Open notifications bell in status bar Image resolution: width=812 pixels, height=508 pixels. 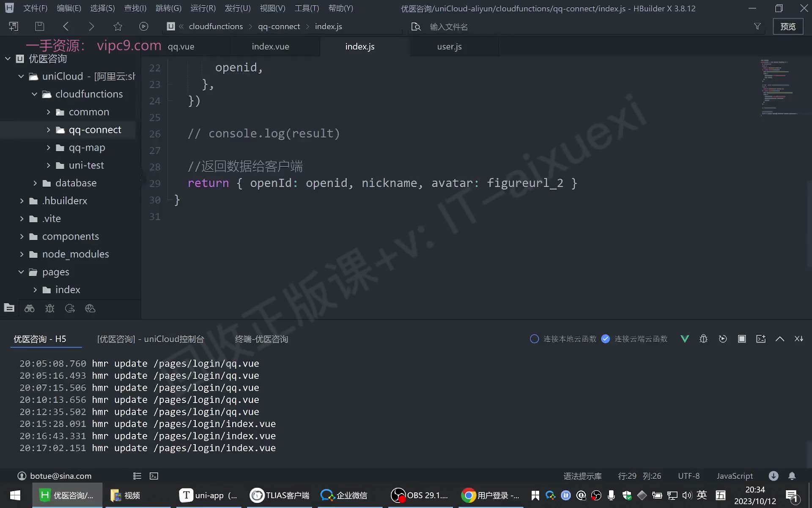coord(792,476)
